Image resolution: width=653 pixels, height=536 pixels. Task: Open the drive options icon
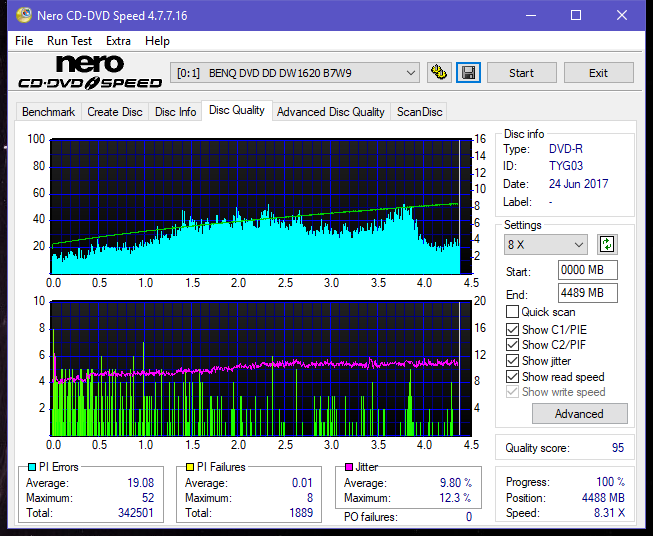click(439, 73)
